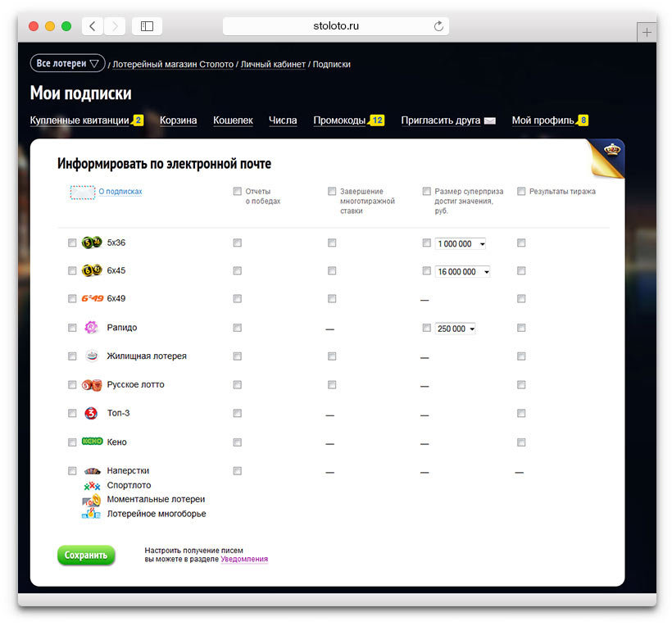Click the Русское лотто barrels icon
Viewport: 672px width, 626px height.
point(90,384)
